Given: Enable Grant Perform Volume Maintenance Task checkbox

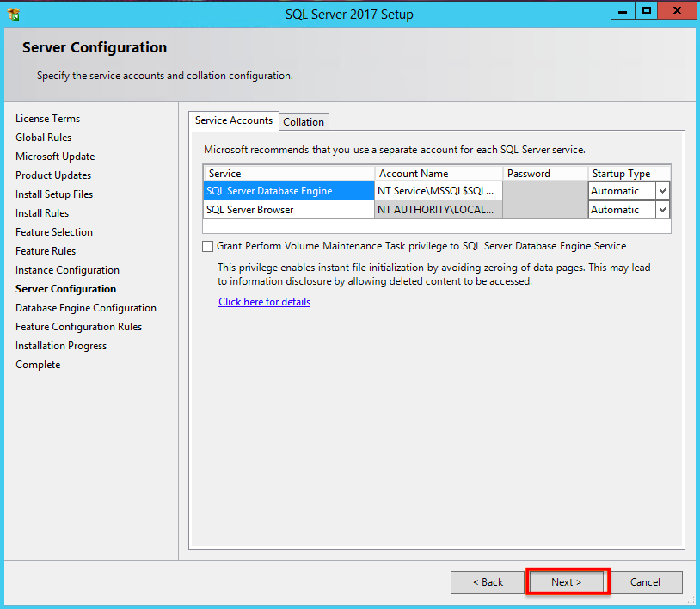Looking at the screenshot, I should [x=207, y=247].
